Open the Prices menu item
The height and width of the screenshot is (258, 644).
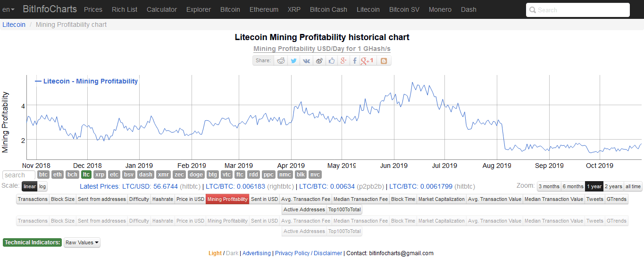(x=93, y=9)
